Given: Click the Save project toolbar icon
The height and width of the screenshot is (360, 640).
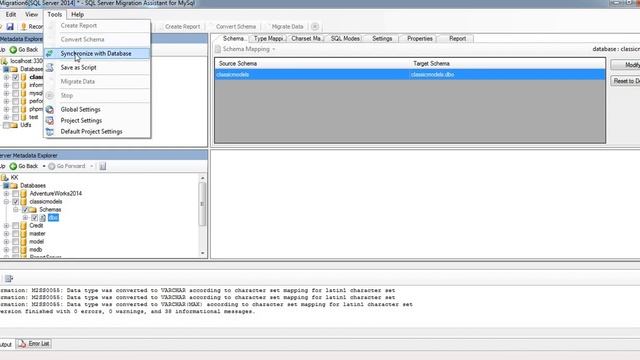Looking at the screenshot, I should [10, 27].
